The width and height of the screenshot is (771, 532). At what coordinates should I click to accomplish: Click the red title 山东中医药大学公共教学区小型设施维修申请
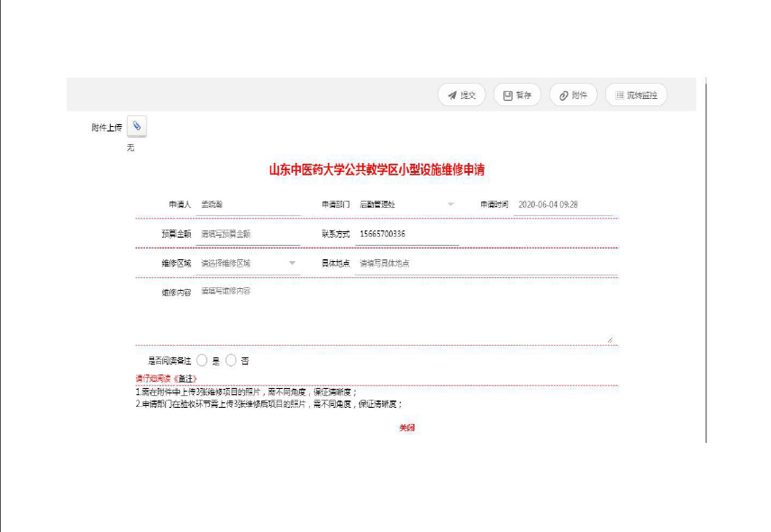coord(377,170)
